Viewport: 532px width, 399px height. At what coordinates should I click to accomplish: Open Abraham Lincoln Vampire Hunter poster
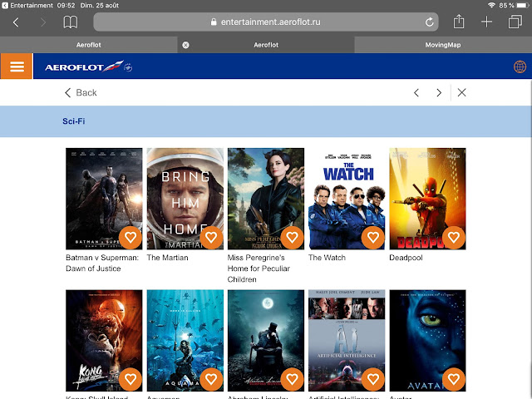tap(266, 340)
